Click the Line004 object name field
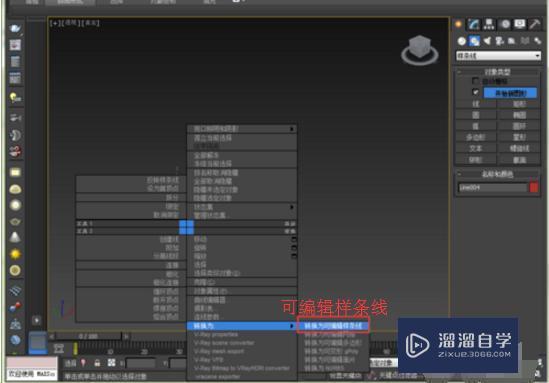 [492, 188]
